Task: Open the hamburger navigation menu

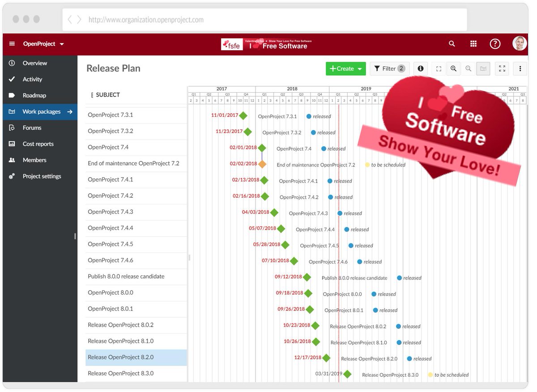Action: coord(12,43)
